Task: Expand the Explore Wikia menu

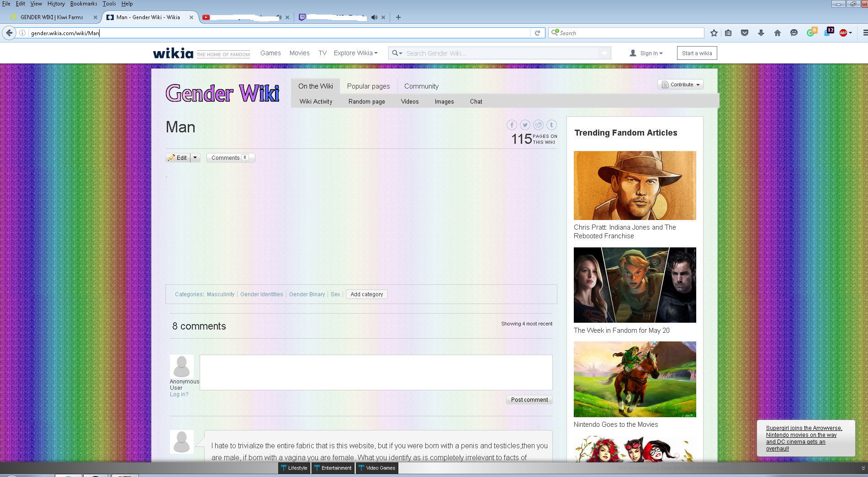Action: [355, 53]
